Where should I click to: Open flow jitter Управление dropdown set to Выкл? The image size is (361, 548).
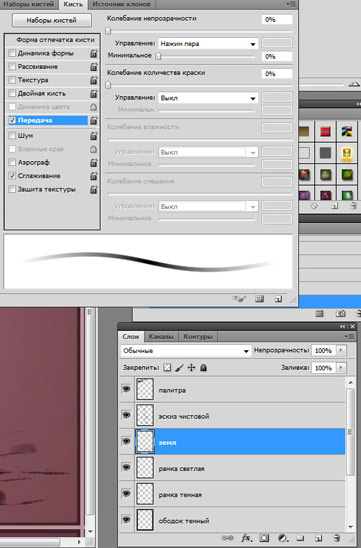(x=208, y=98)
